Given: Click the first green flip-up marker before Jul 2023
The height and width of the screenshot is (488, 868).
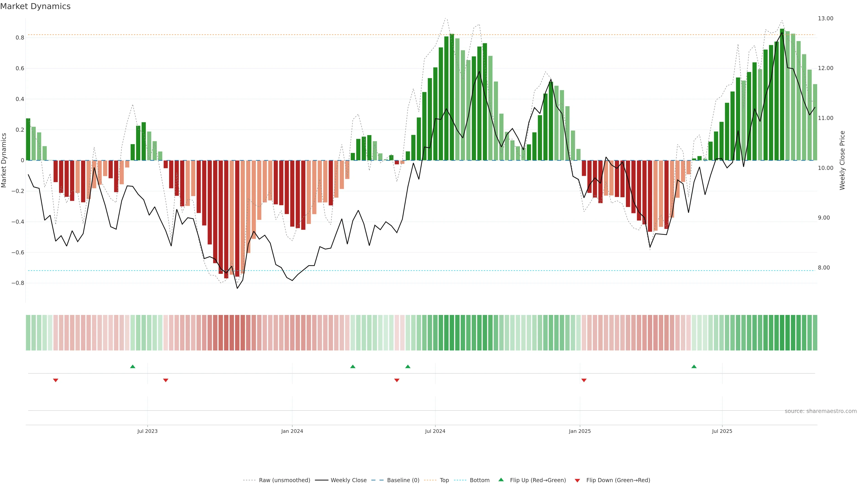Looking at the screenshot, I should click(x=133, y=366).
